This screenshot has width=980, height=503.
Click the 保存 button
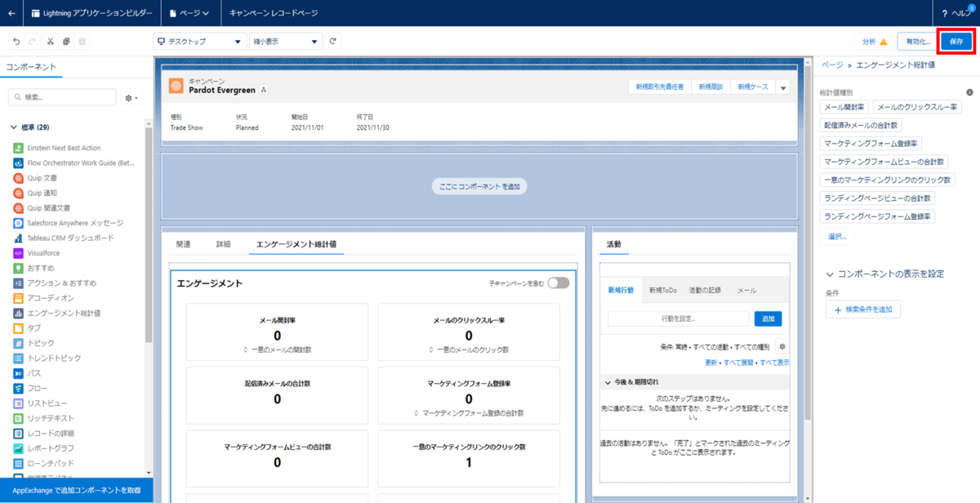[956, 41]
